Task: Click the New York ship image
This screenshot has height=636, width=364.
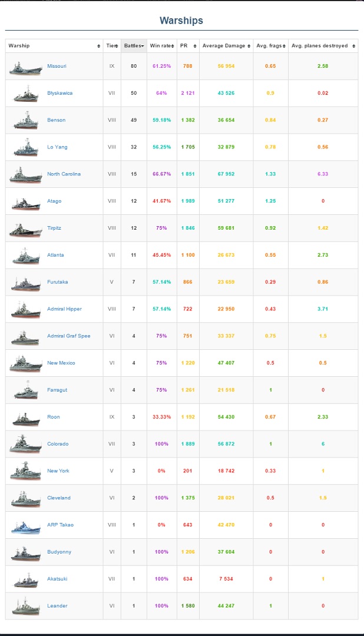Action: click(x=26, y=471)
